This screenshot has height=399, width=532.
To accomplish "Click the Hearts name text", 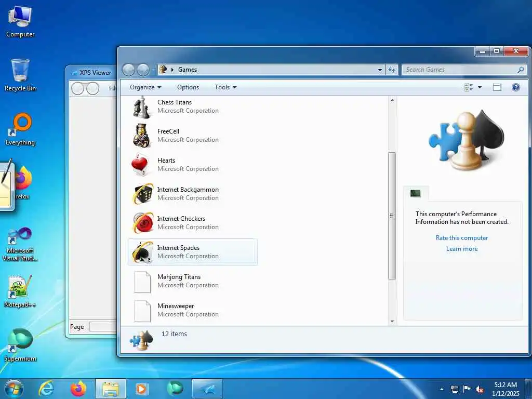I will click(x=166, y=161).
